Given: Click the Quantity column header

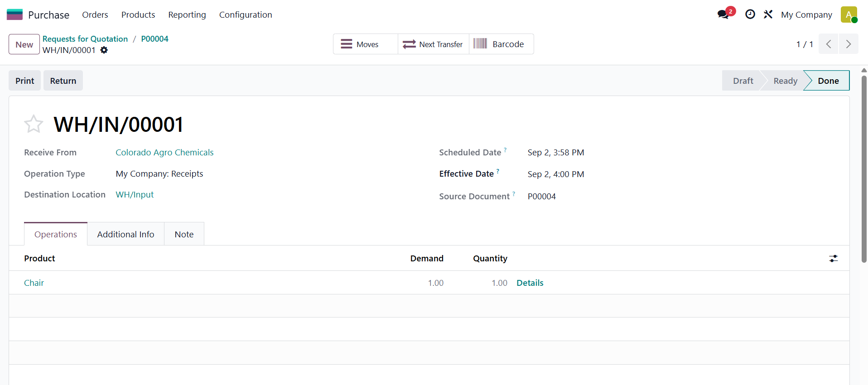Looking at the screenshot, I should (490, 259).
